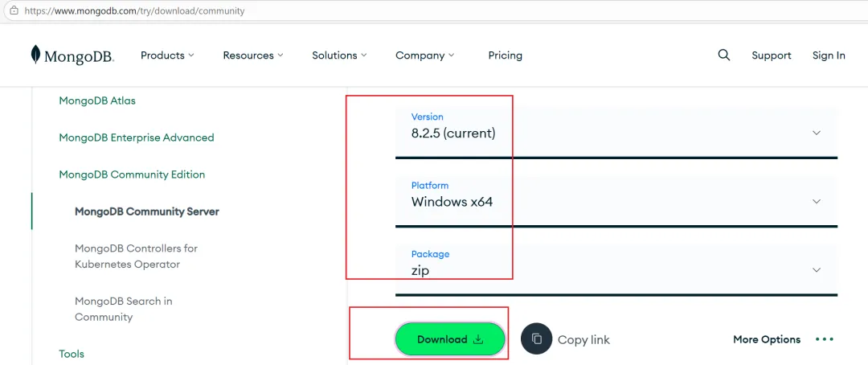Click the Windows x64 platform value
868x365 pixels.
click(452, 202)
